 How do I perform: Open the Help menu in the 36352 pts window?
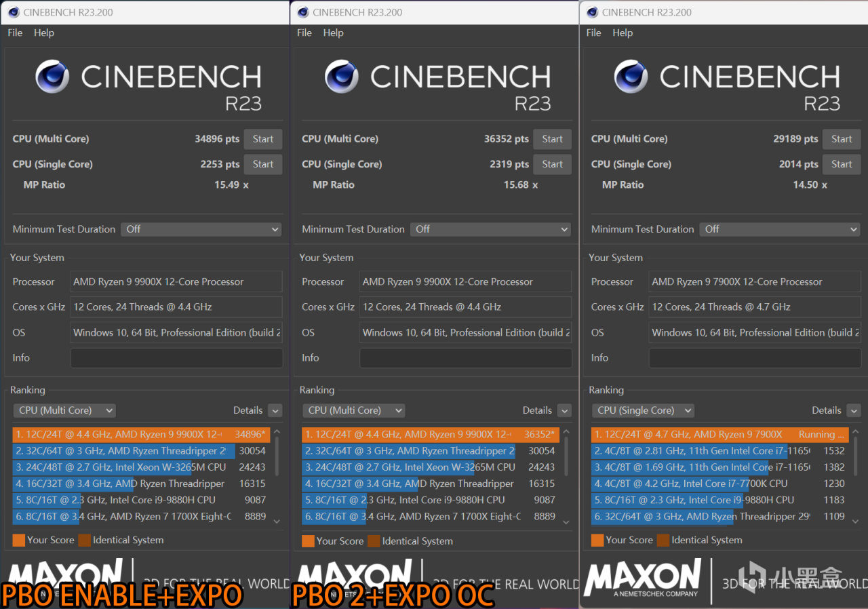[333, 33]
